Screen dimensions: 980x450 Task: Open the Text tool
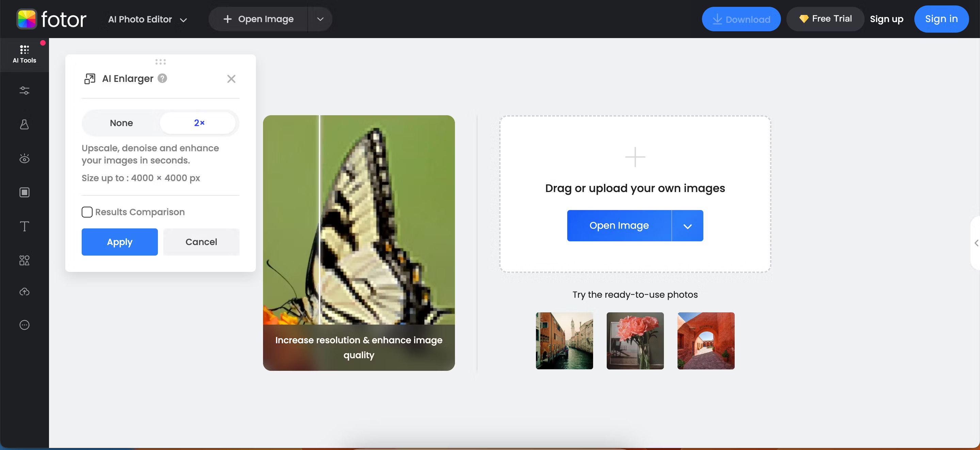click(24, 226)
